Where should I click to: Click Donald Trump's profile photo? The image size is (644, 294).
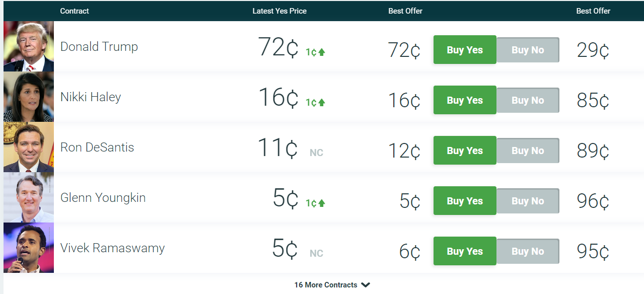coord(29,46)
